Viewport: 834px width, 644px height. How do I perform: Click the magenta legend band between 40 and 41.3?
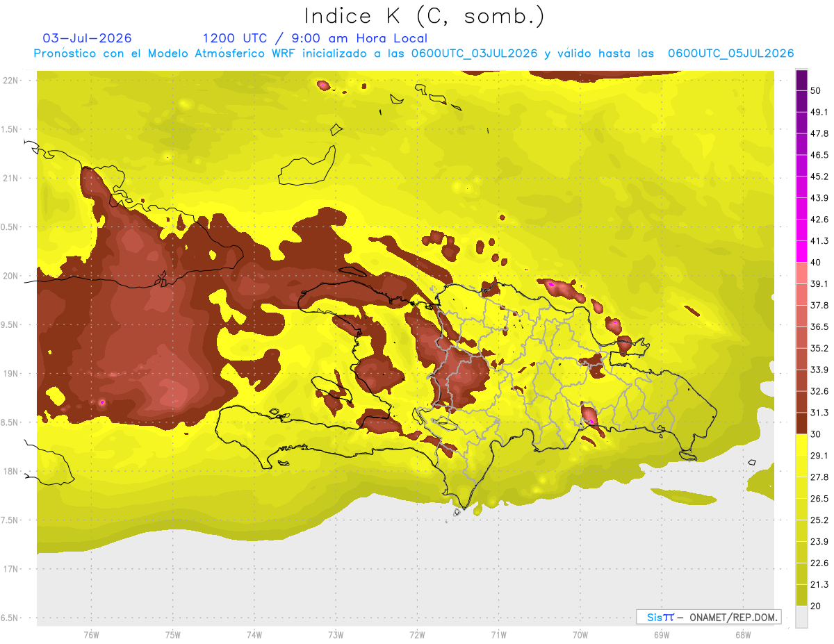click(801, 251)
